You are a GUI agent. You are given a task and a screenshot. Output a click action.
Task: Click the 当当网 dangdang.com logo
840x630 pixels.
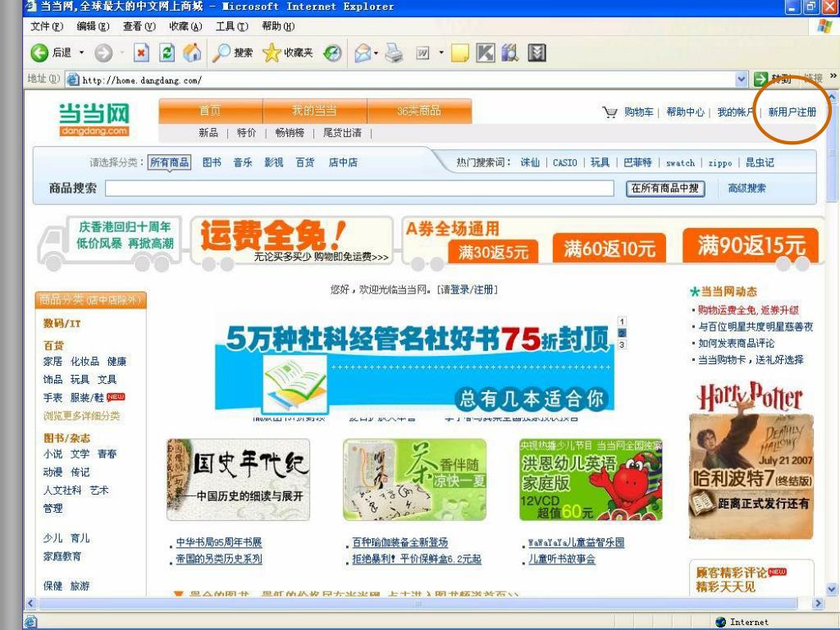[x=94, y=120]
